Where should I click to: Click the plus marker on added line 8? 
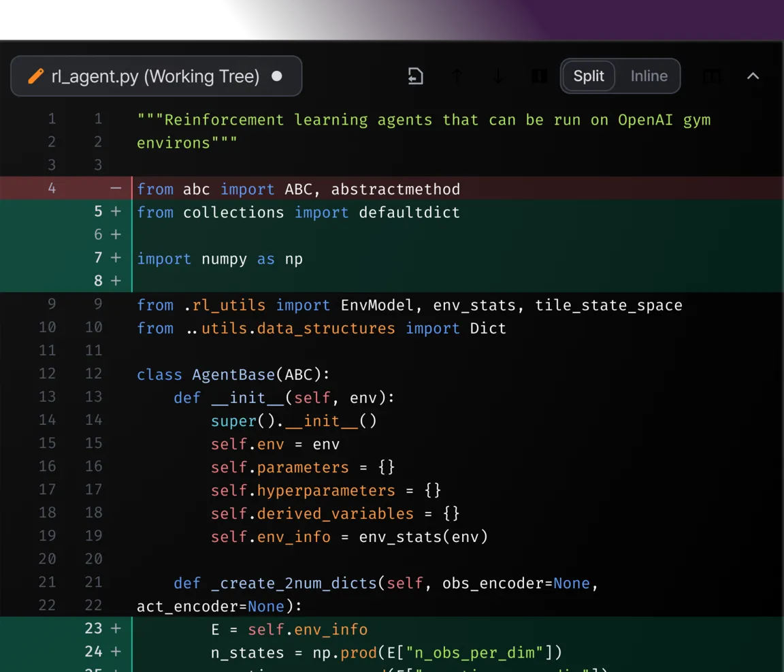[116, 281]
